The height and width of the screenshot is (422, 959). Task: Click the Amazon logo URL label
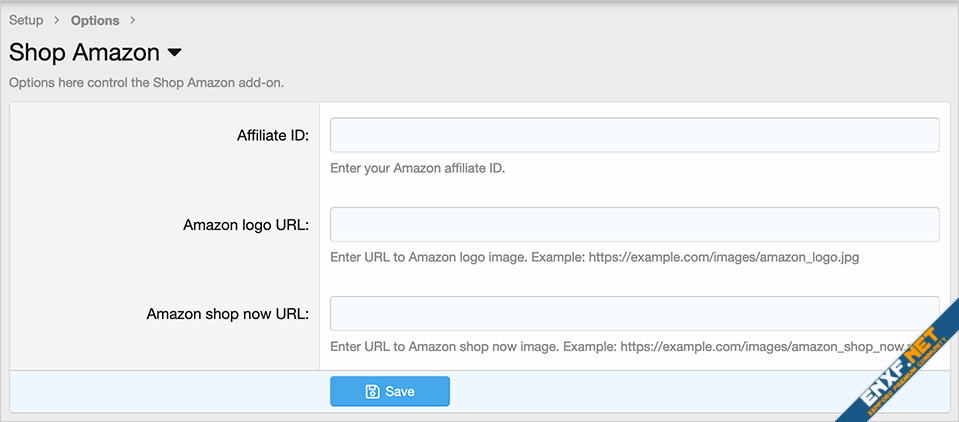(x=246, y=225)
